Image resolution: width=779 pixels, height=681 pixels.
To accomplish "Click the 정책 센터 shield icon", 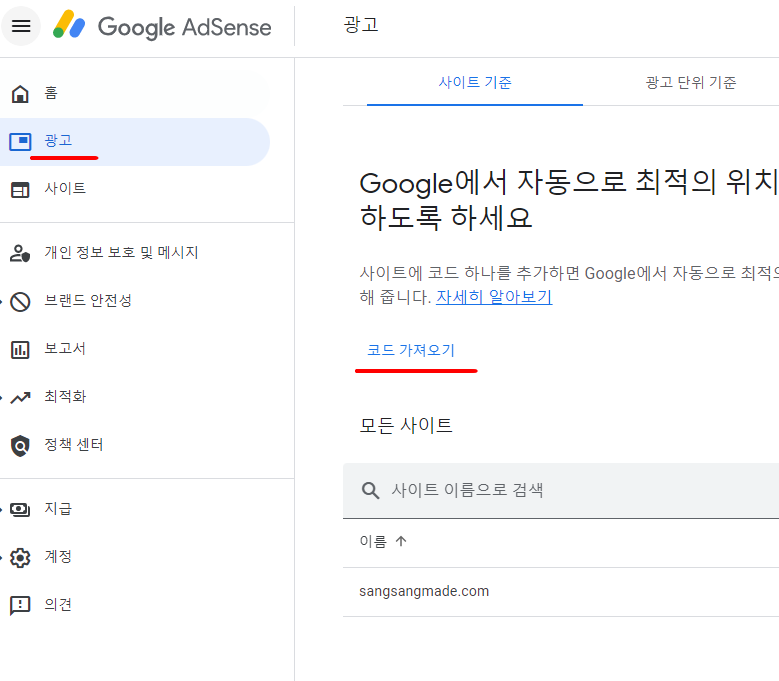I will point(20,446).
